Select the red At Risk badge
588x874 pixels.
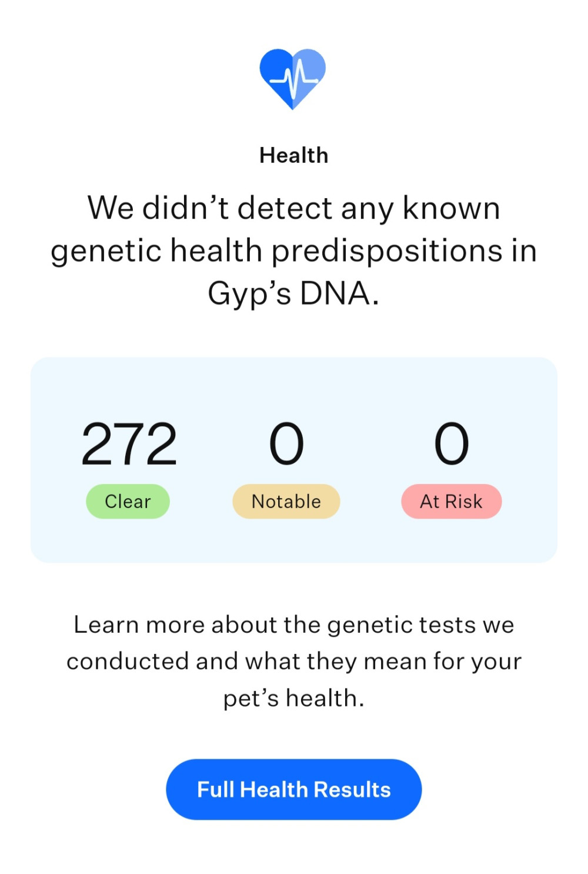tap(451, 501)
